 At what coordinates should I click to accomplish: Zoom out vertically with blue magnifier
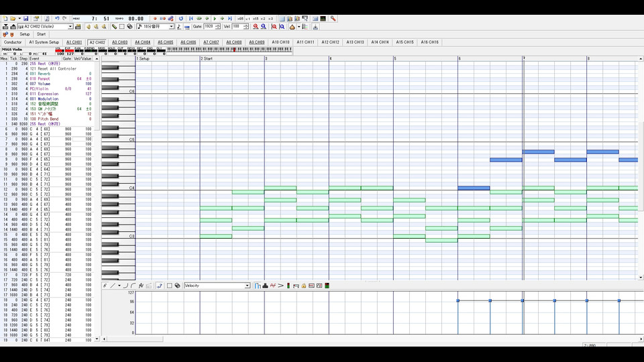pos(282,27)
